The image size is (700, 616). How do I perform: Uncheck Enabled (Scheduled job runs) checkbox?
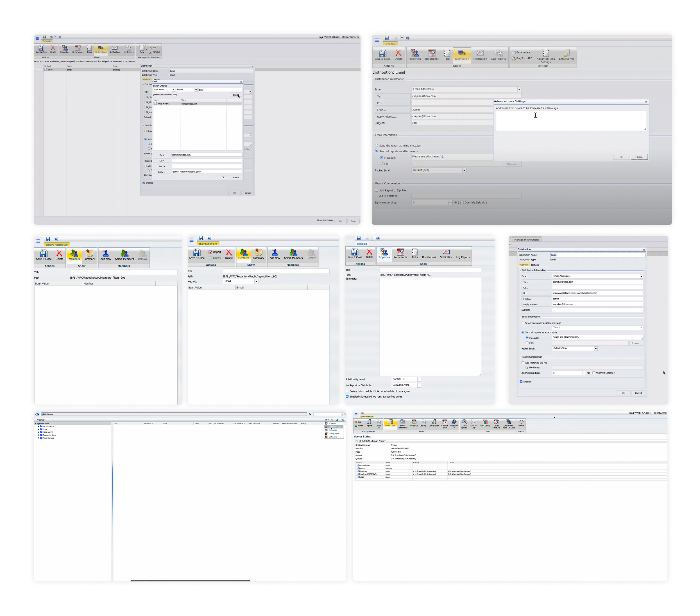[x=347, y=396]
